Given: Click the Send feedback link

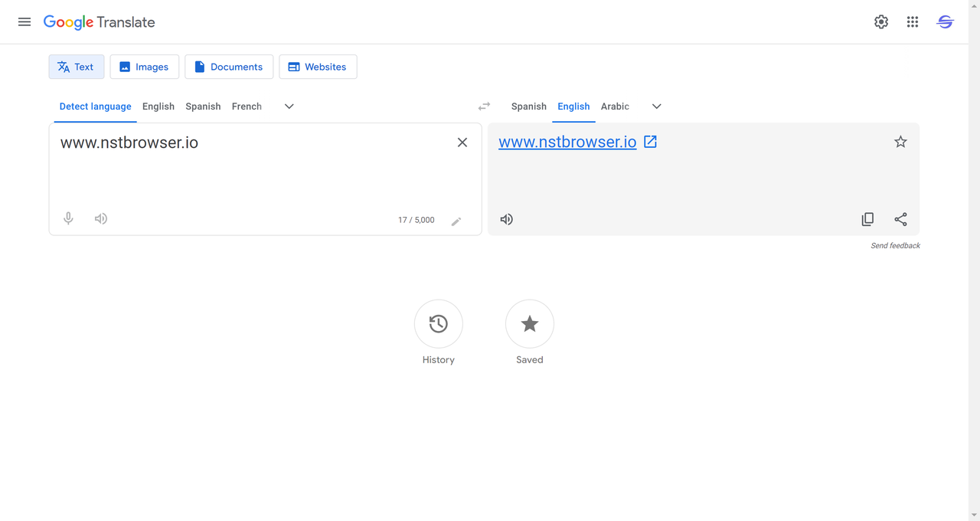Looking at the screenshot, I should click(895, 246).
